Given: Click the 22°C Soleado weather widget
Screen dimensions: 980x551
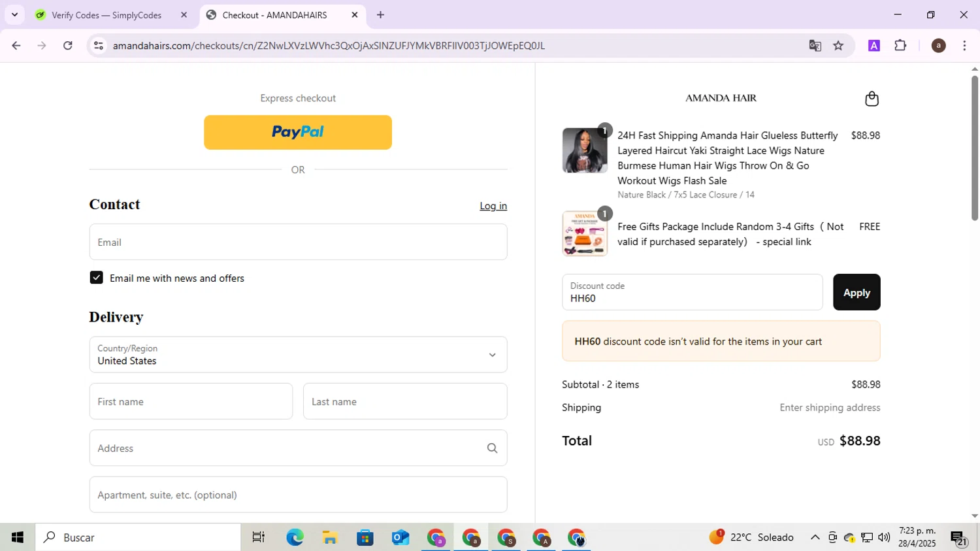Looking at the screenshot, I should click(751, 537).
